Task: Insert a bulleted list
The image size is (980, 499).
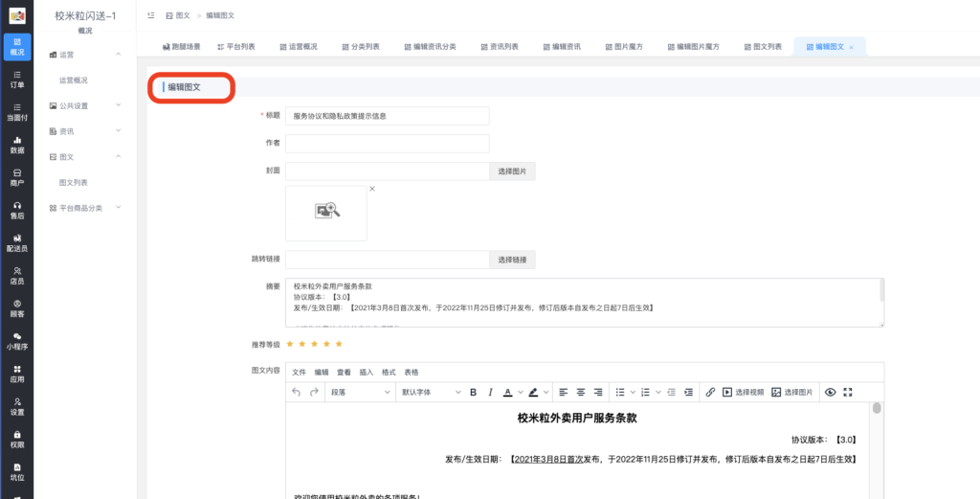Action: click(x=620, y=392)
